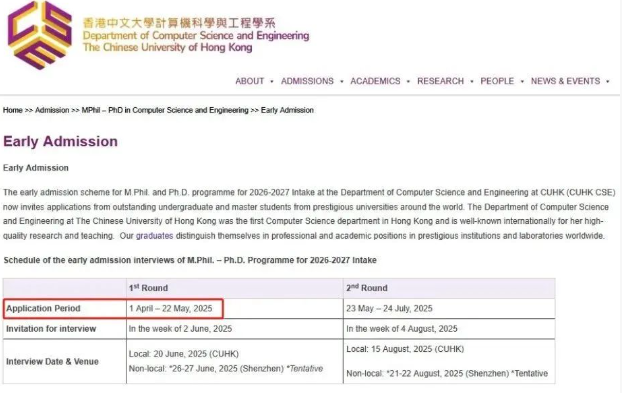622x393 pixels.
Task: Open MPhil – PhD in Computer Science breadcrumb
Action: pos(165,110)
